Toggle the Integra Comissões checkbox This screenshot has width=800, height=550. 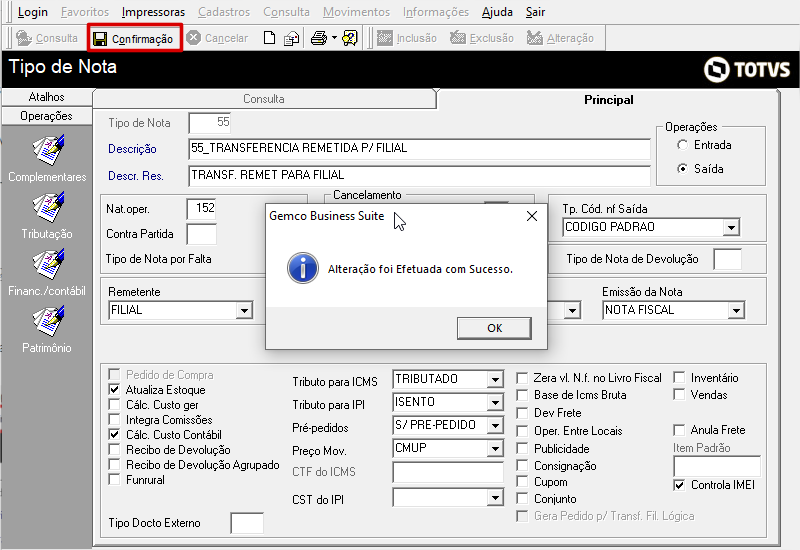click(x=114, y=420)
